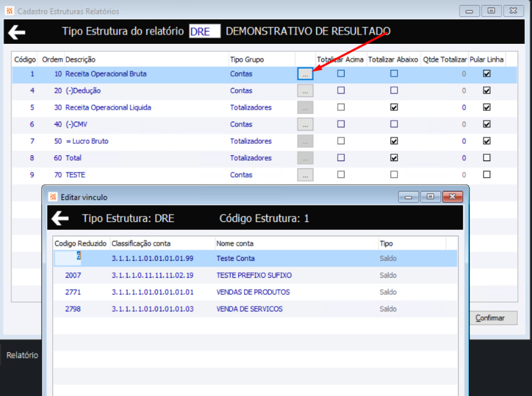Click Saldo type of VENDAS DE PRODUTOS
Screen dimensions: 532x396
coord(388,292)
